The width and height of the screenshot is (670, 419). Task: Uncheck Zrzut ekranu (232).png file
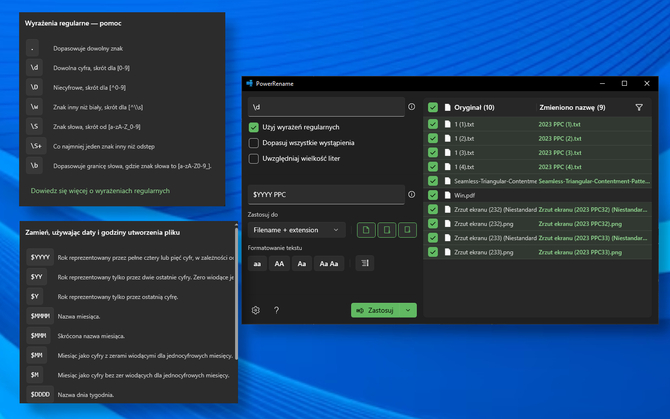[433, 224]
